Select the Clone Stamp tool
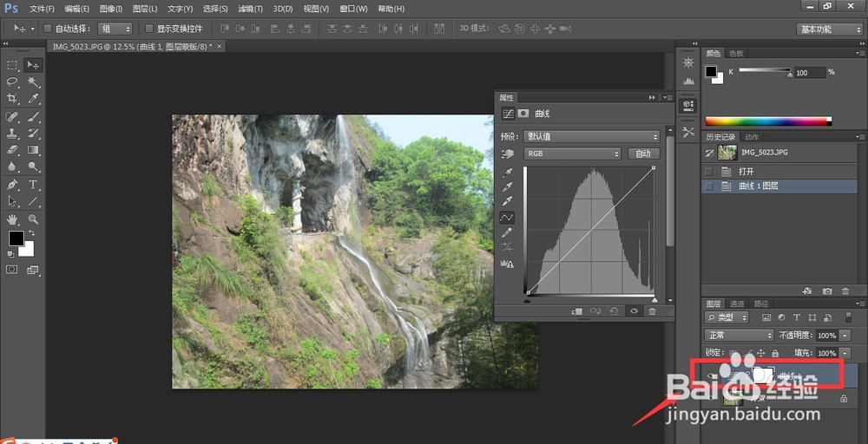Screen dimensions: 868x444 (12, 134)
